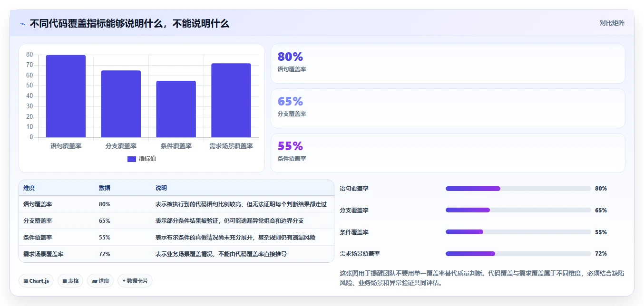The image size is (644, 306).
Task: Select the 语句覆盖率 cell in the table
Action: point(38,204)
